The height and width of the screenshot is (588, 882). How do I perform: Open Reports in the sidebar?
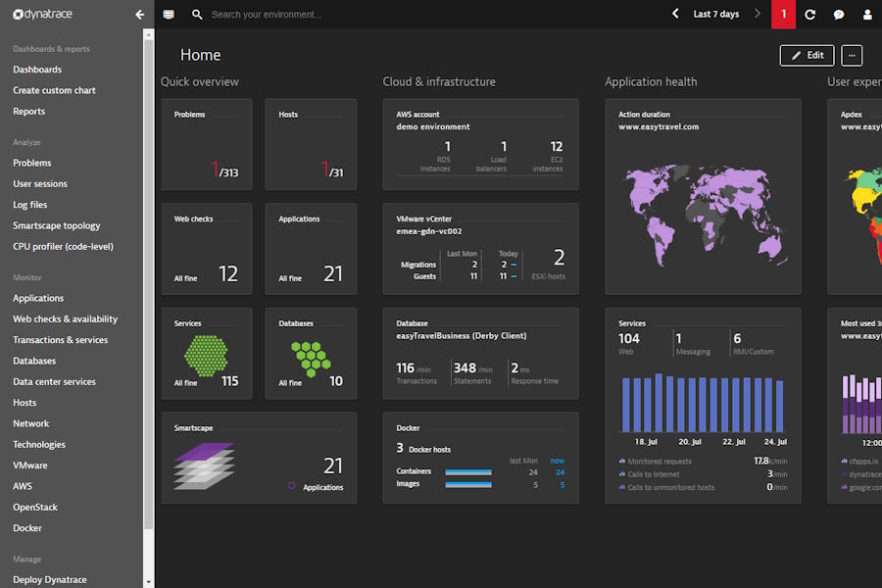28,111
